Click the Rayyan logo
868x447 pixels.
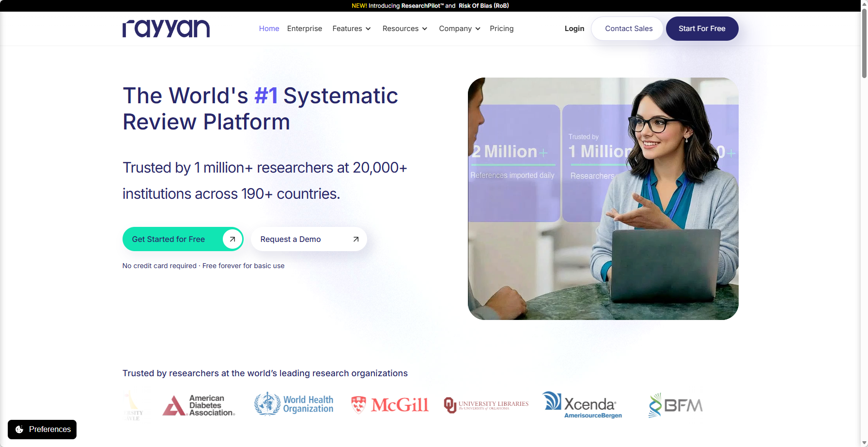[x=166, y=29]
